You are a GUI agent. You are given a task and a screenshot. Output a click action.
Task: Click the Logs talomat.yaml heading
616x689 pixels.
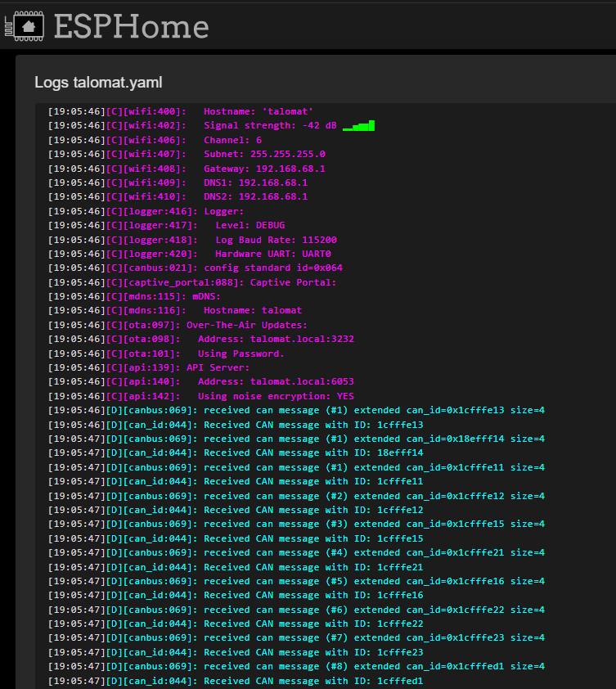pos(98,82)
